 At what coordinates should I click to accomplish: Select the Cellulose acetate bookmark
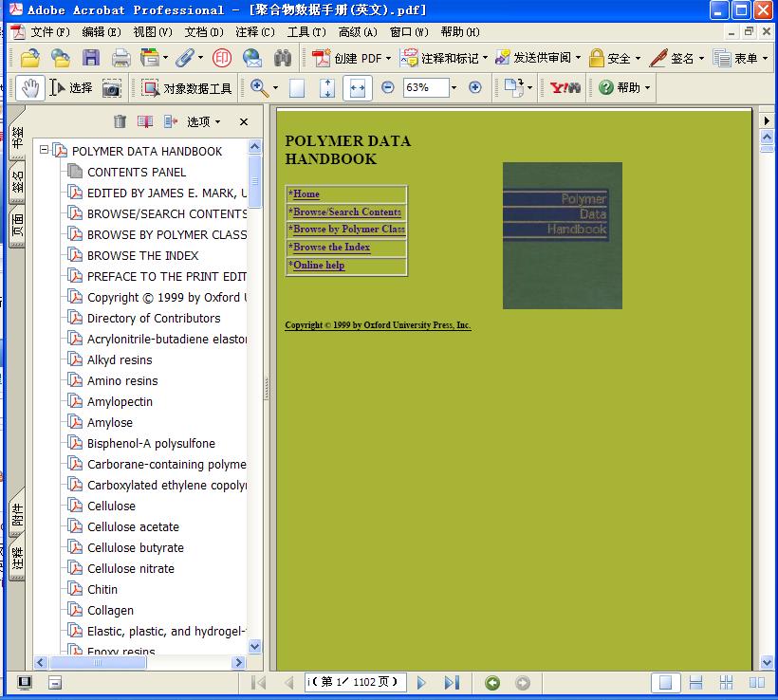coord(133,526)
